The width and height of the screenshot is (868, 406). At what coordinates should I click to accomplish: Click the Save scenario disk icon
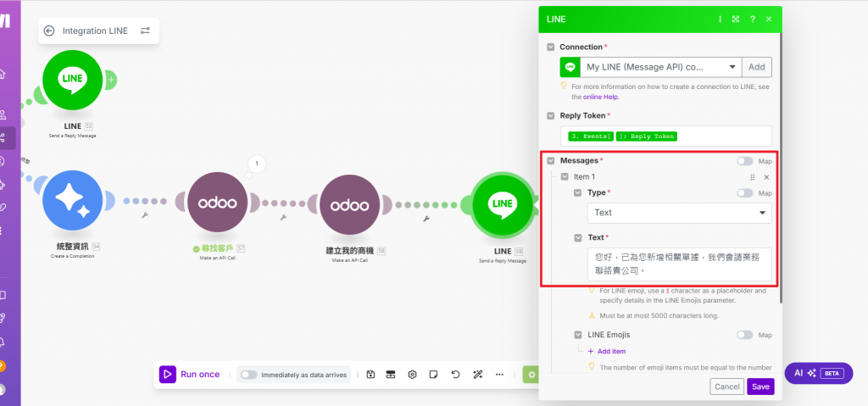point(371,375)
